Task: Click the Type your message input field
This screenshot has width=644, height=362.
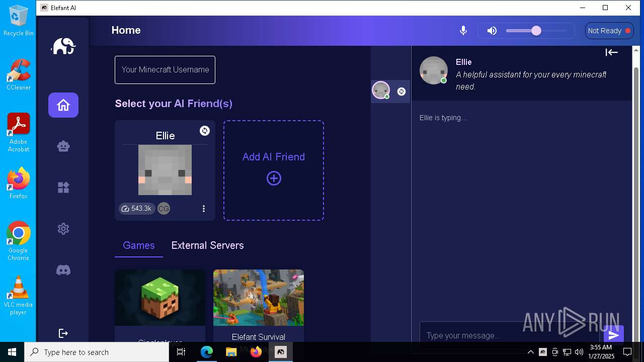Action: click(509, 335)
